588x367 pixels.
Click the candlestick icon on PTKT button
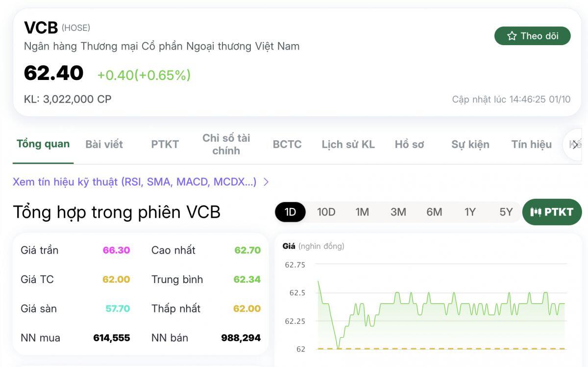(x=536, y=212)
